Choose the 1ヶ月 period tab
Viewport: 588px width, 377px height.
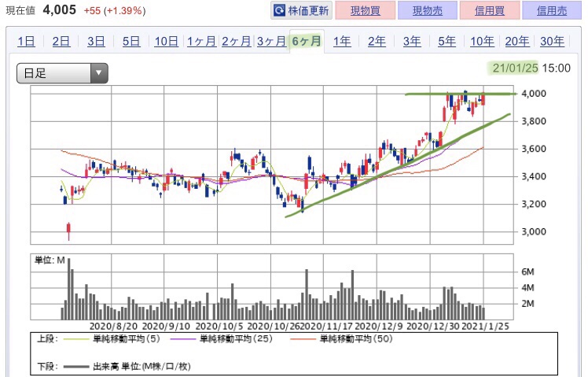[201, 42]
